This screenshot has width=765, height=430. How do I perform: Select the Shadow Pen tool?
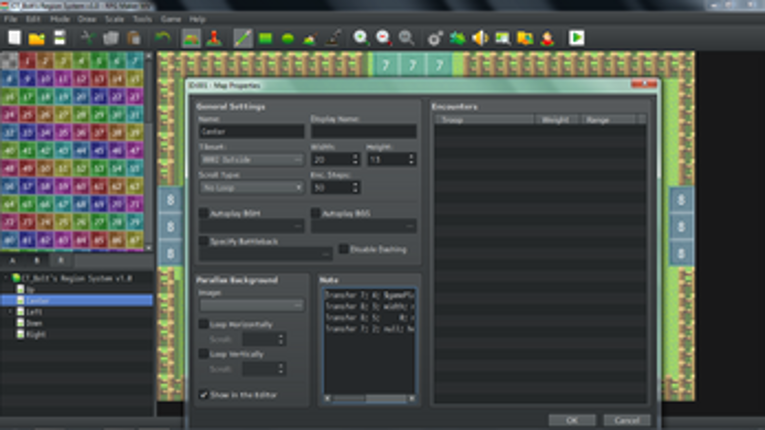click(x=333, y=38)
